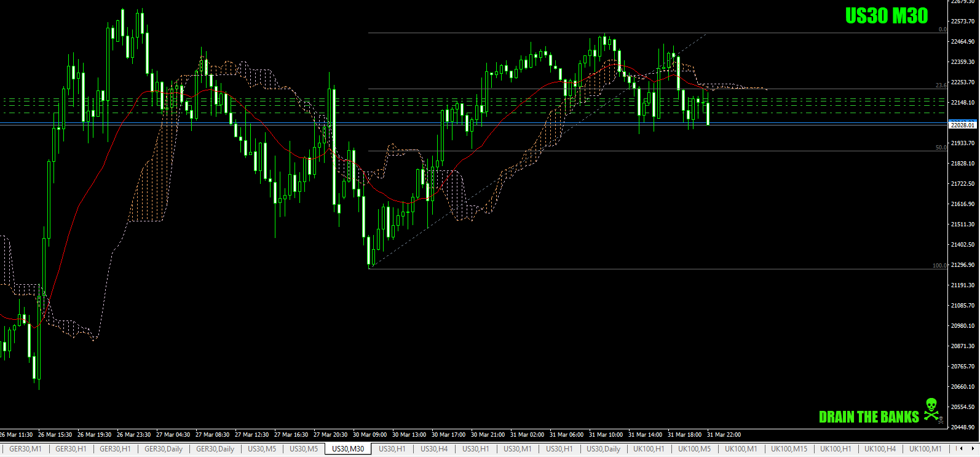Click the 30 Mar 09:00 time label
Screen dimensions: 980x457
point(370,435)
